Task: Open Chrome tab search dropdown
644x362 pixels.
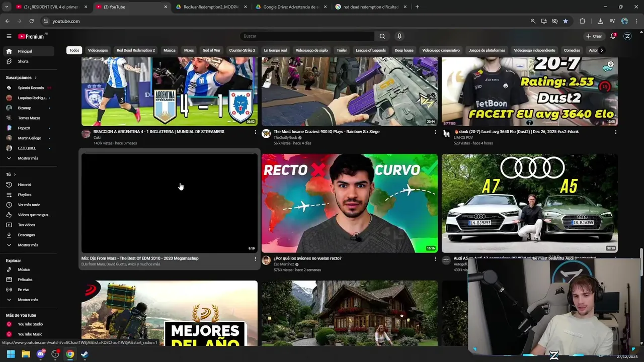Action: [7, 7]
